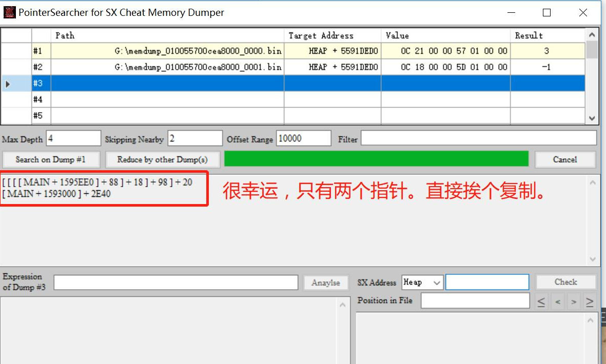Select the memdump_0000.bin path cell
The width and height of the screenshot is (606, 364).
click(167, 51)
